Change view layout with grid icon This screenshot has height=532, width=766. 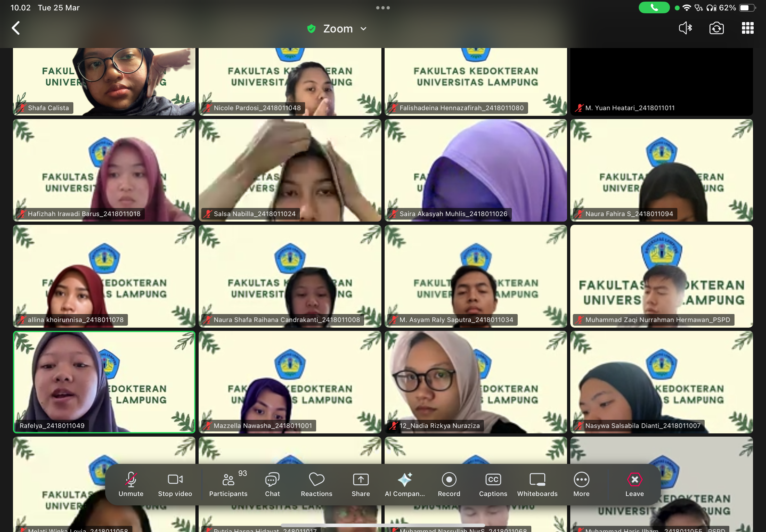747,28
